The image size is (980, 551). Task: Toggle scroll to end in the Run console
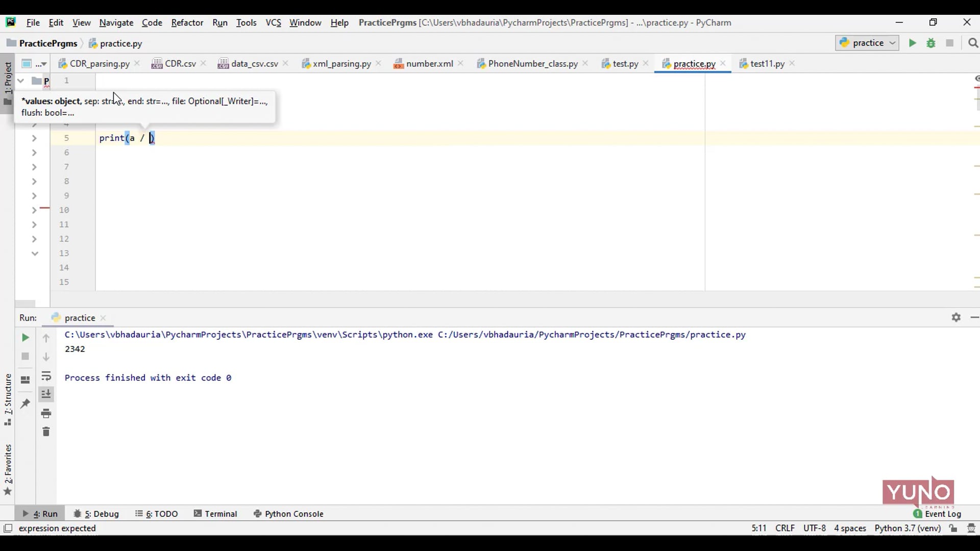(46, 394)
